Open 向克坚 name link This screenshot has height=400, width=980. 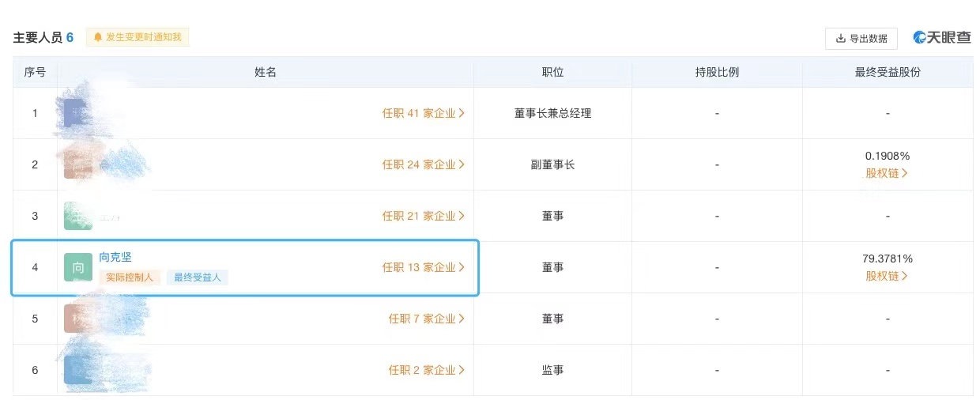115,258
